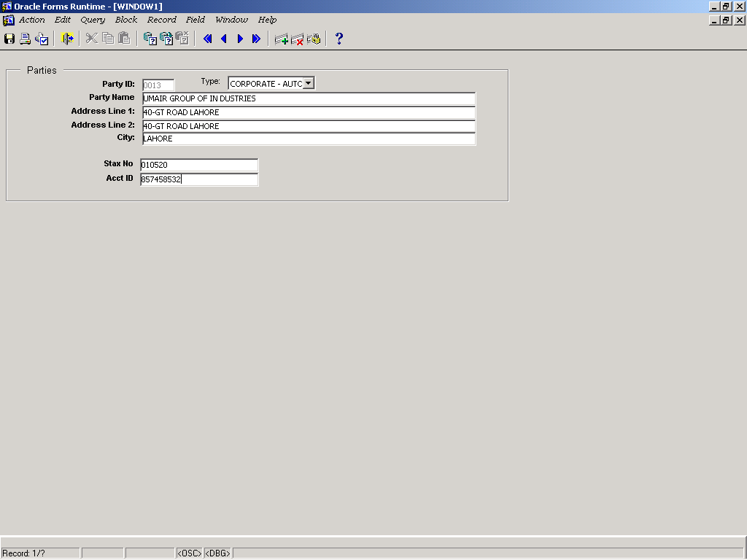
Task: Click the Execute Query toolbar icon
Action: [166, 39]
